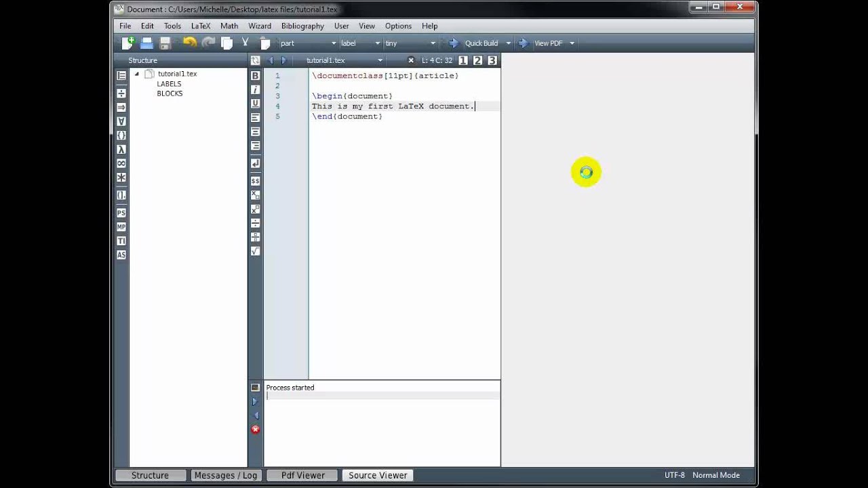Redo the last undone edit
The width and height of the screenshot is (868, 488).
[208, 43]
